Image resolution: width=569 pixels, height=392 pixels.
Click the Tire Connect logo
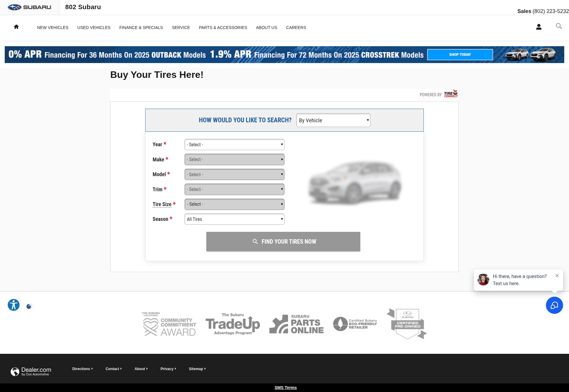click(x=451, y=94)
